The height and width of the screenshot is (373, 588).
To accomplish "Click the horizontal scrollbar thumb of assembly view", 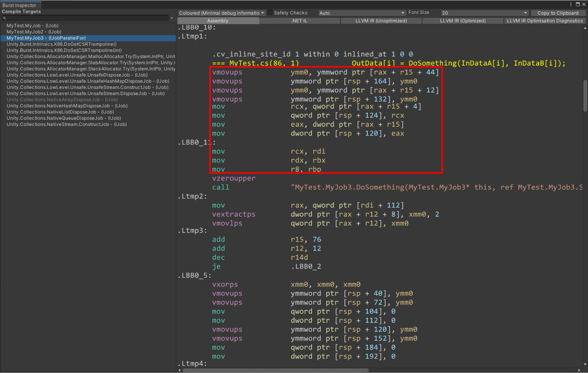I will tap(275, 370).
